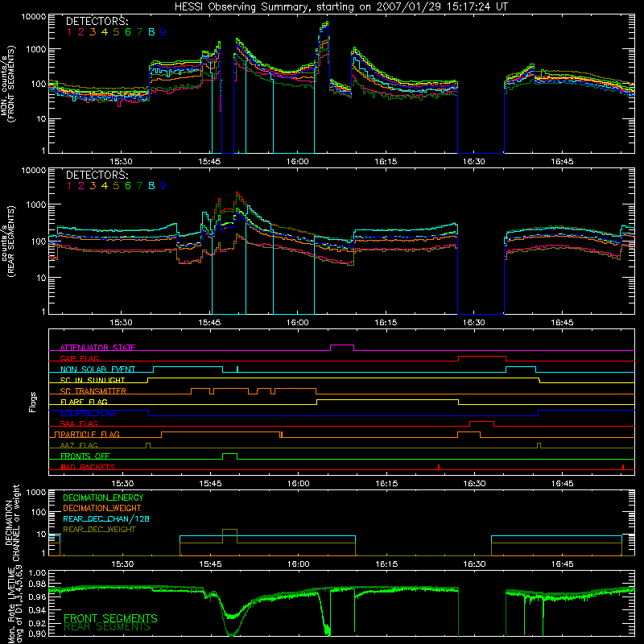Select blue detector 9 in rear segments legend
Image resolution: width=644 pixels, height=644 pixels.
click(163, 186)
